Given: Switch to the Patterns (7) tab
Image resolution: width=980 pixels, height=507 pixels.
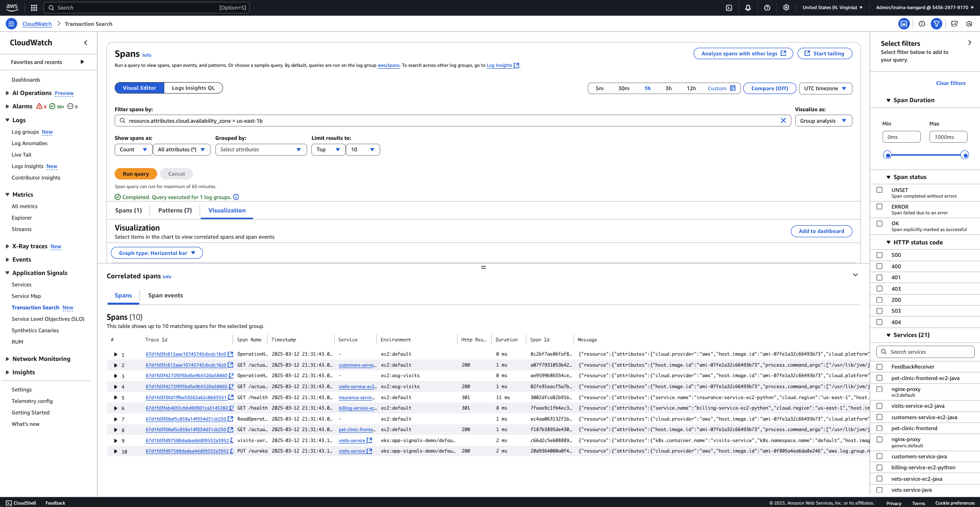Looking at the screenshot, I should point(174,210).
